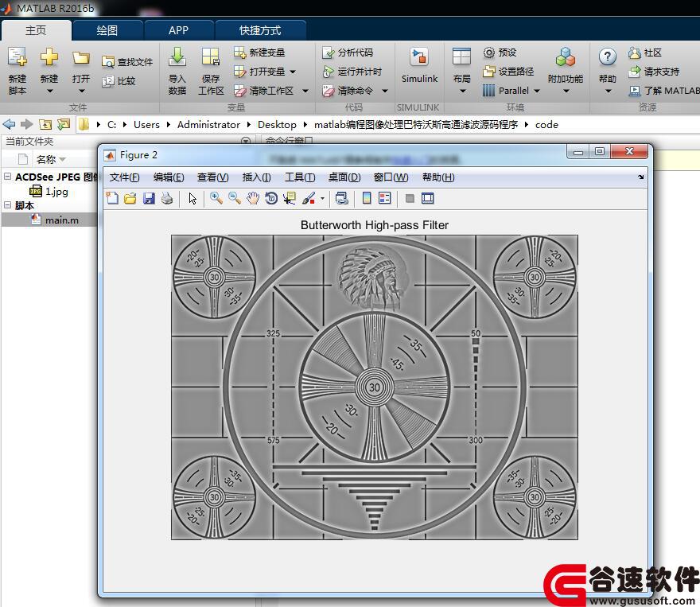This screenshot has height=607, width=700.
Task: Click the Run and Time (运行并计时) icon
Action: [328, 72]
